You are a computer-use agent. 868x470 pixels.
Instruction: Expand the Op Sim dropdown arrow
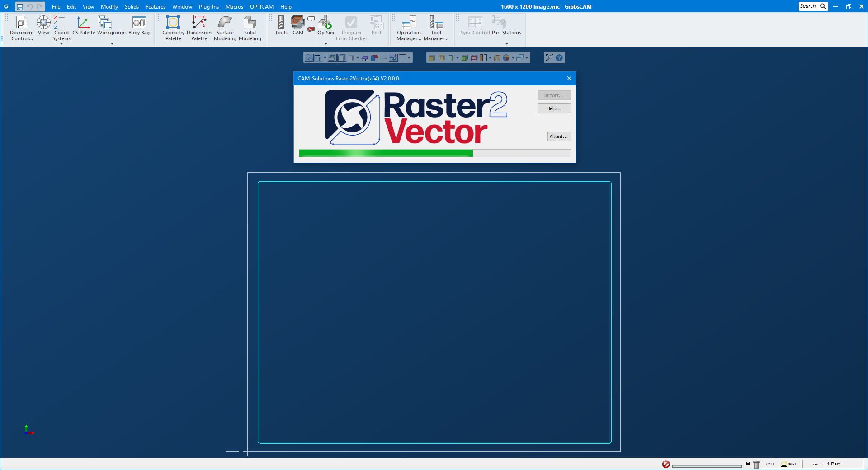(x=326, y=44)
